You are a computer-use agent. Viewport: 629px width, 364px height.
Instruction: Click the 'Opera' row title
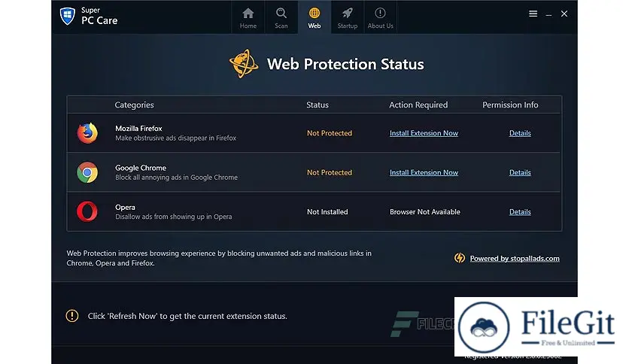(125, 208)
